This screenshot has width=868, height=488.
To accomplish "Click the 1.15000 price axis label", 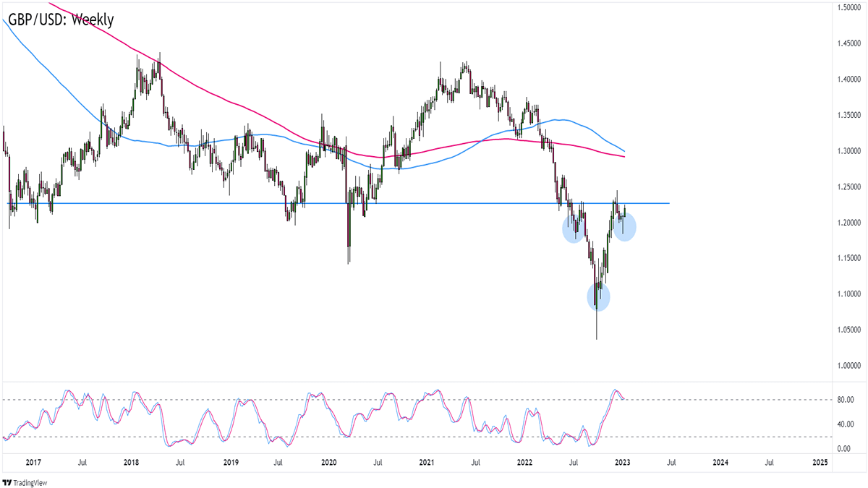I will (x=848, y=258).
